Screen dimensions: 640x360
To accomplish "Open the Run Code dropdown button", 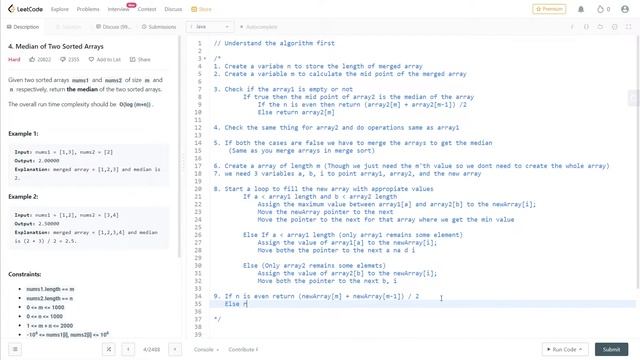I will coord(565,349).
